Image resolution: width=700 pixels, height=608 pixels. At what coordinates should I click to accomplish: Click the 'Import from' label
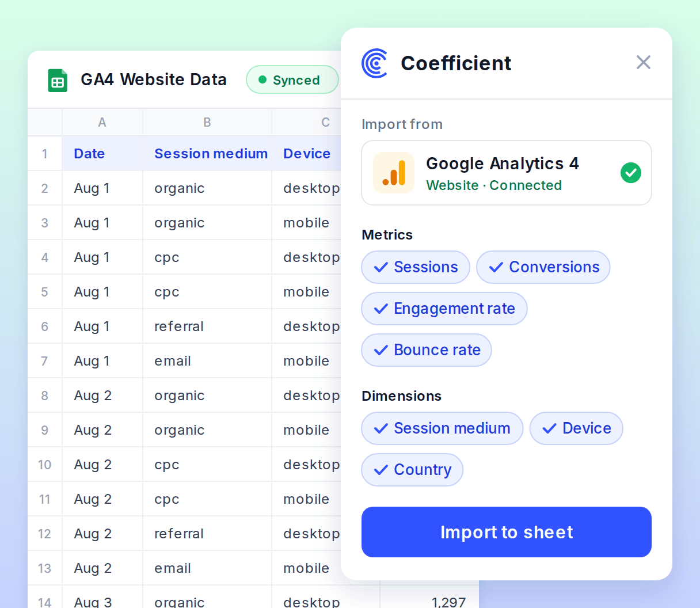click(402, 124)
